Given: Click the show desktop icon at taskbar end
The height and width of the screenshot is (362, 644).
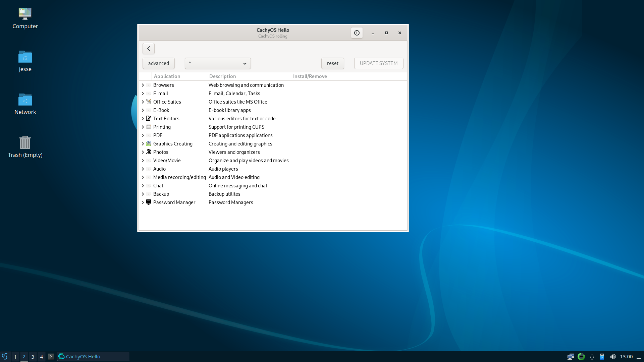Looking at the screenshot, I should (639, 357).
